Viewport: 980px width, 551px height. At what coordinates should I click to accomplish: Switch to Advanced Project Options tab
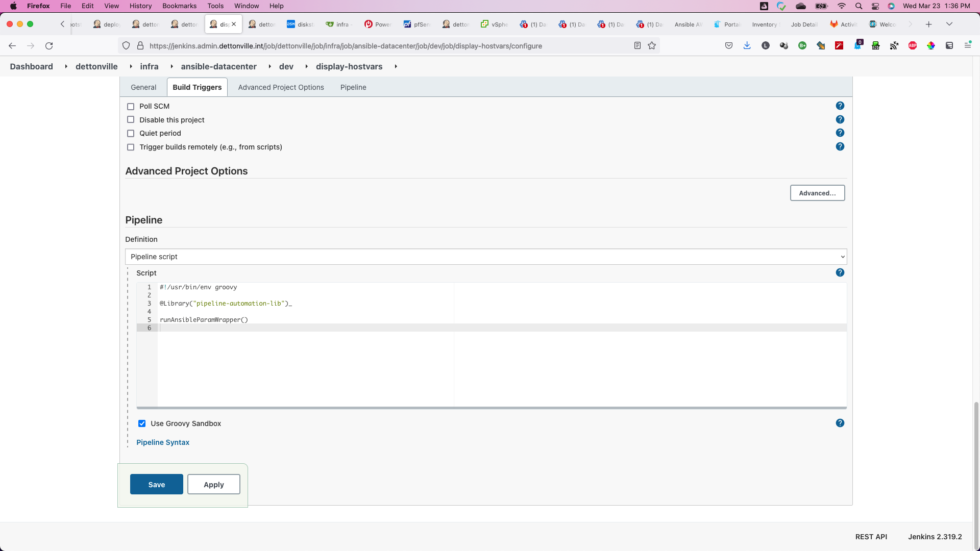tap(281, 87)
